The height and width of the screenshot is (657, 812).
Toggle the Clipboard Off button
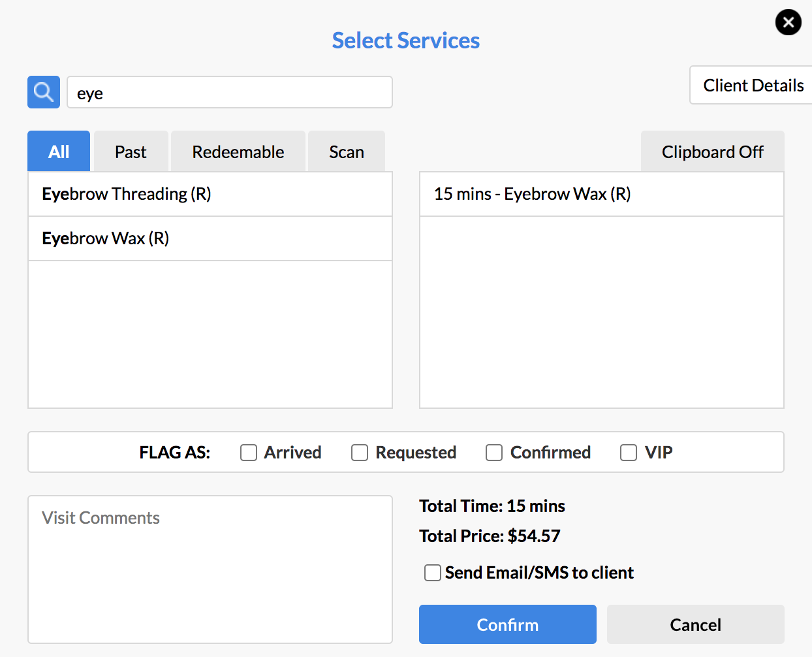coord(713,152)
